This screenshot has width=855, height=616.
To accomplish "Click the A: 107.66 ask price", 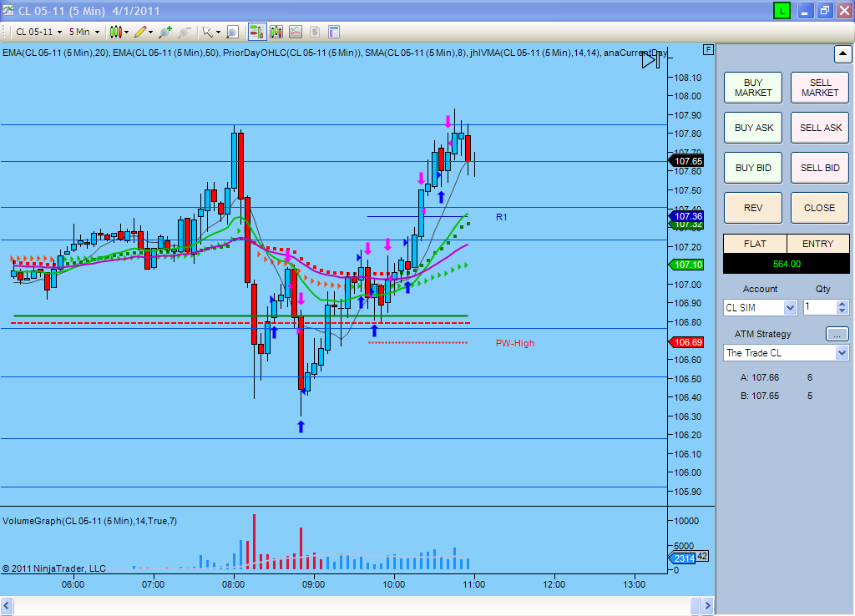I will 760,377.
